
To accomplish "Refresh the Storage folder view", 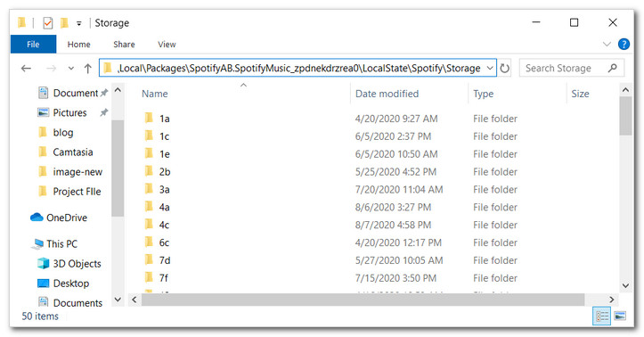I will 505,69.
